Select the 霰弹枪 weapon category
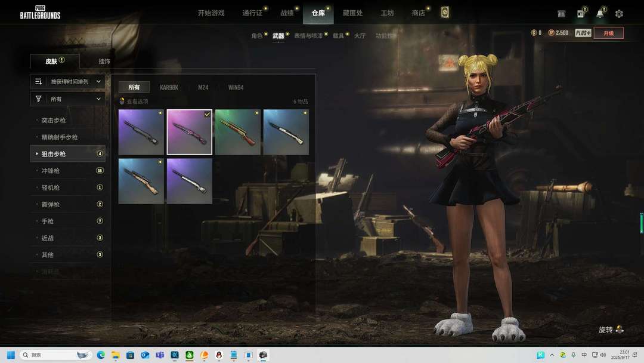Image resolution: width=644 pixels, height=363 pixels. (68, 204)
